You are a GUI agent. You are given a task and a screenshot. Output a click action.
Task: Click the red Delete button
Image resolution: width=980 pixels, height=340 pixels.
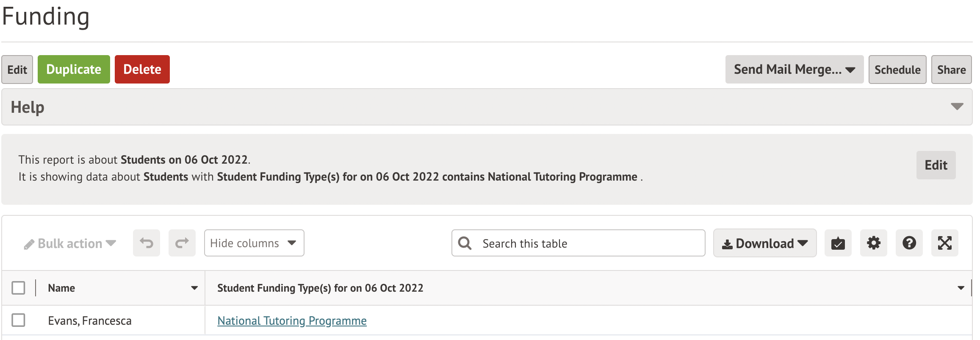click(x=142, y=70)
